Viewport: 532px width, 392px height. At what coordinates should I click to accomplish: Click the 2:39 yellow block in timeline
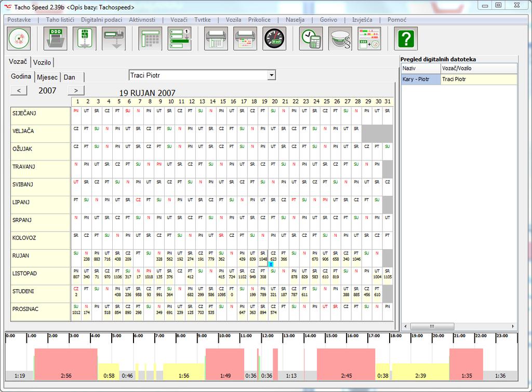420,372
